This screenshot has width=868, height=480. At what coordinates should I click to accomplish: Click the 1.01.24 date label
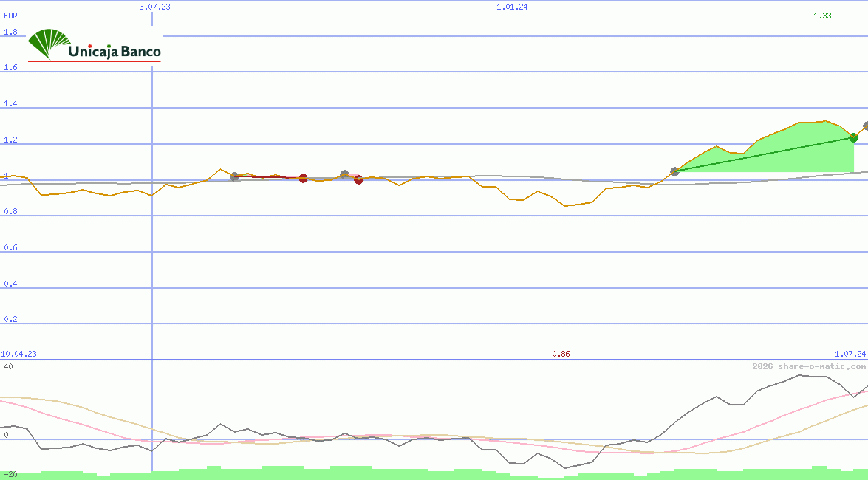coord(512,7)
